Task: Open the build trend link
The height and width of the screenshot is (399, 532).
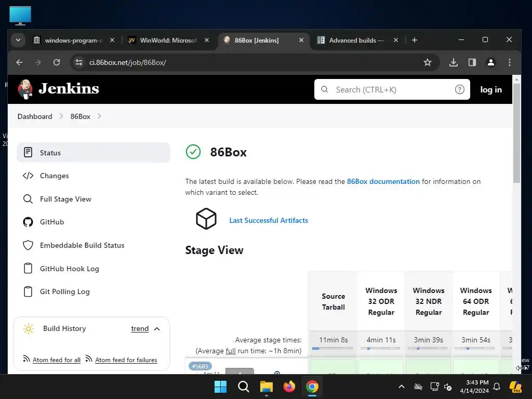Action: (x=140, y=329)
